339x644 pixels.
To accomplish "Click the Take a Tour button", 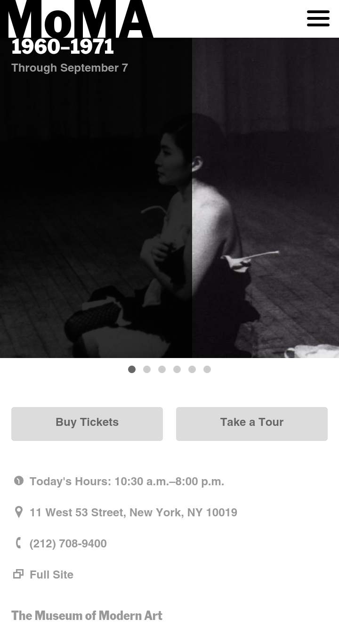I will point(252,424).
